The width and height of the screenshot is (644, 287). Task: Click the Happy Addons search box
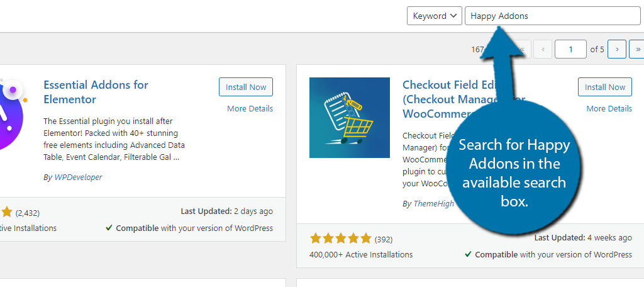[552, 16]
